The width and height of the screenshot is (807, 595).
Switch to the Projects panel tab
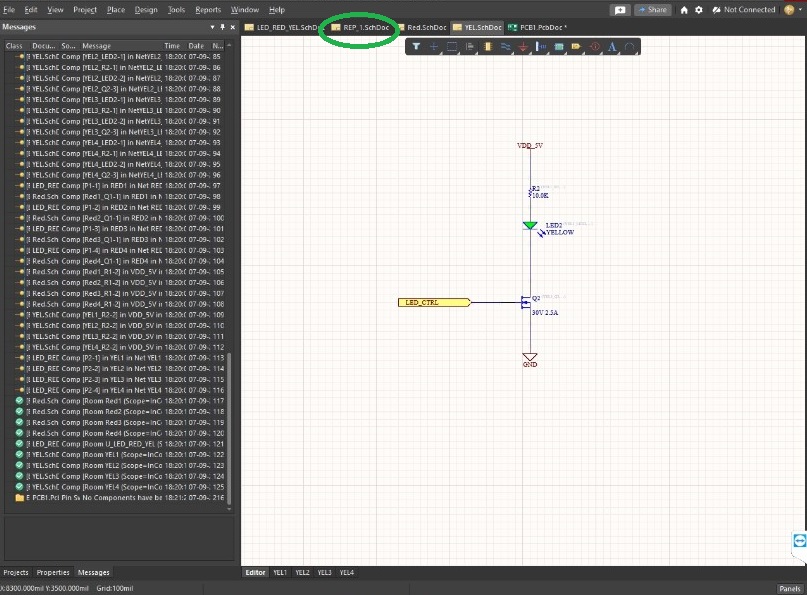(16, 572)
